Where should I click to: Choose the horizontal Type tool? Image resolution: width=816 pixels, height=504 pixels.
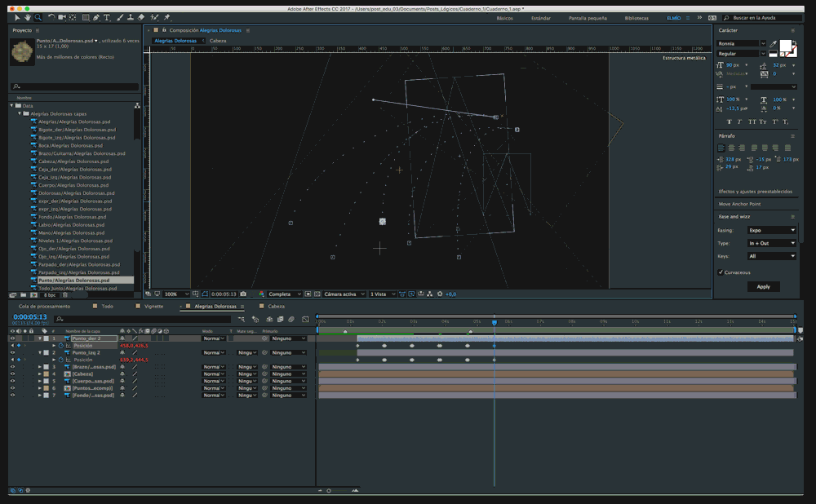109,17
